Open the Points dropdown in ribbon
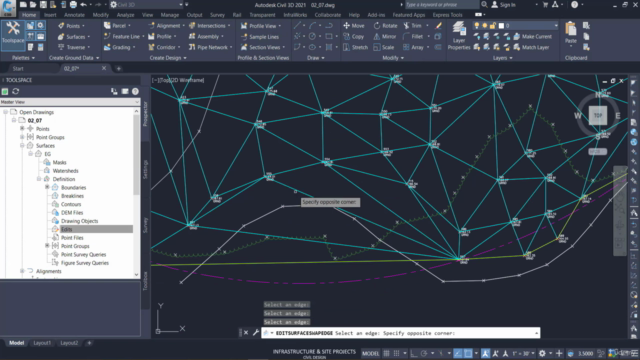 (71, 26)
